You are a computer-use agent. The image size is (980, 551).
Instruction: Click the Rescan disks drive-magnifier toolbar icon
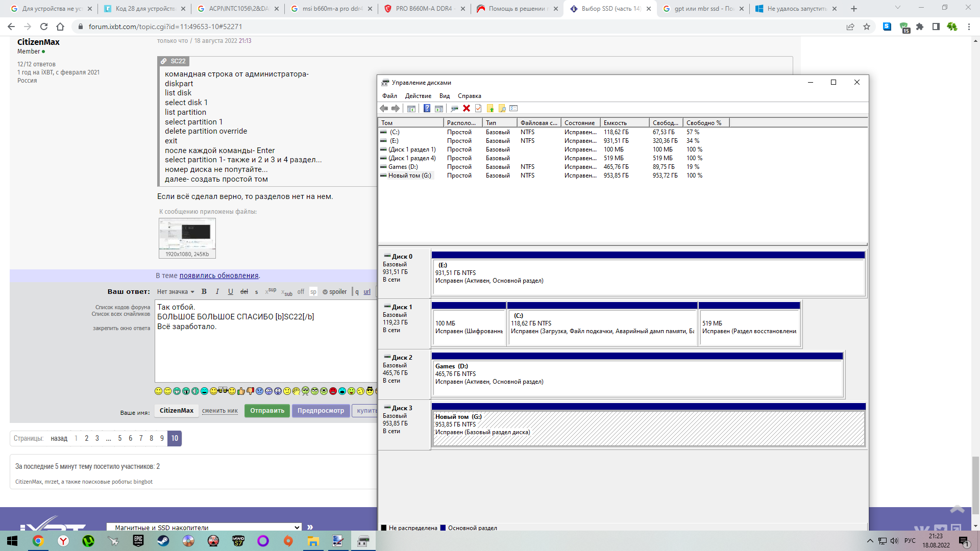click(x=454, y=108)
